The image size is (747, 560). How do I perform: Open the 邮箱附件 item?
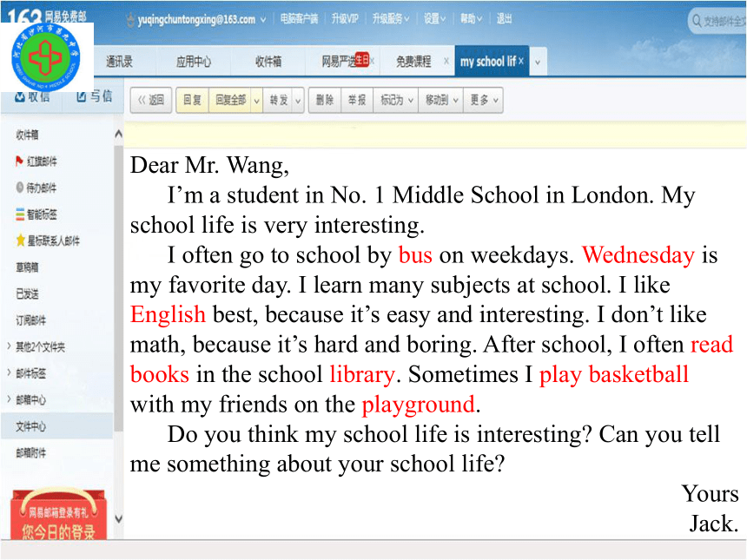(31, 452)
